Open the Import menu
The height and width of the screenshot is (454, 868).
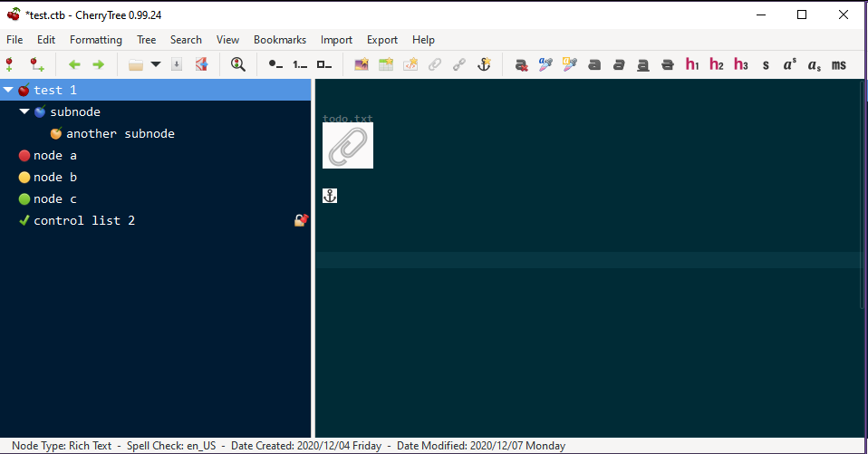[x=336, y=40]
